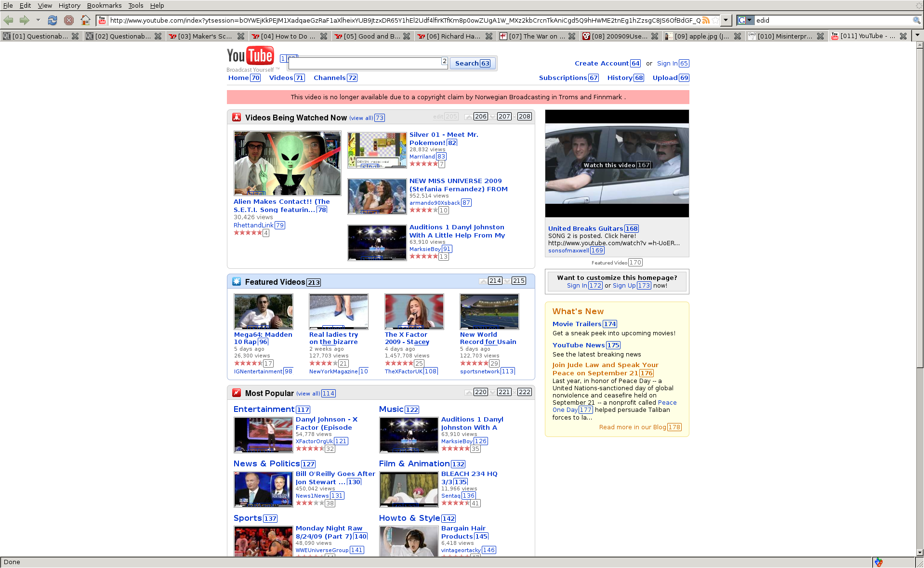Go back using the Back arrow
The width and height of the screenshot is (924, 568).
[8, 20]
